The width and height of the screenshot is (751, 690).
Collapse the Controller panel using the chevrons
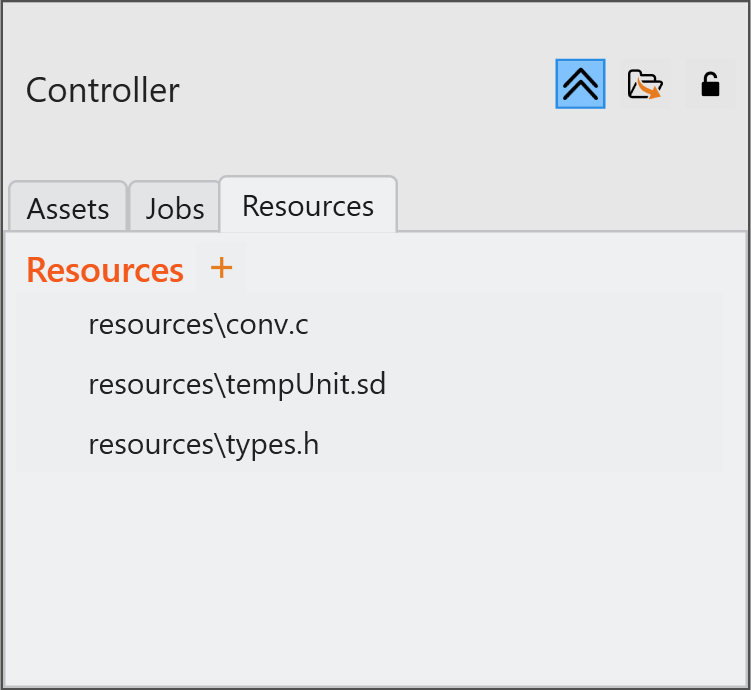(580, 85)
